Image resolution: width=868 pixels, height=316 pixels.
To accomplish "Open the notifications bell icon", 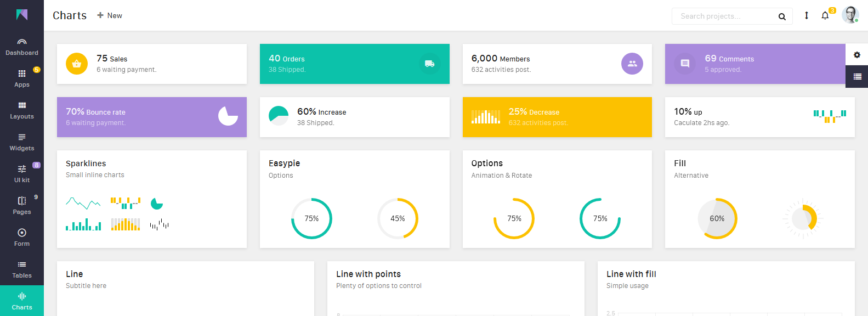I will (825, 16).
